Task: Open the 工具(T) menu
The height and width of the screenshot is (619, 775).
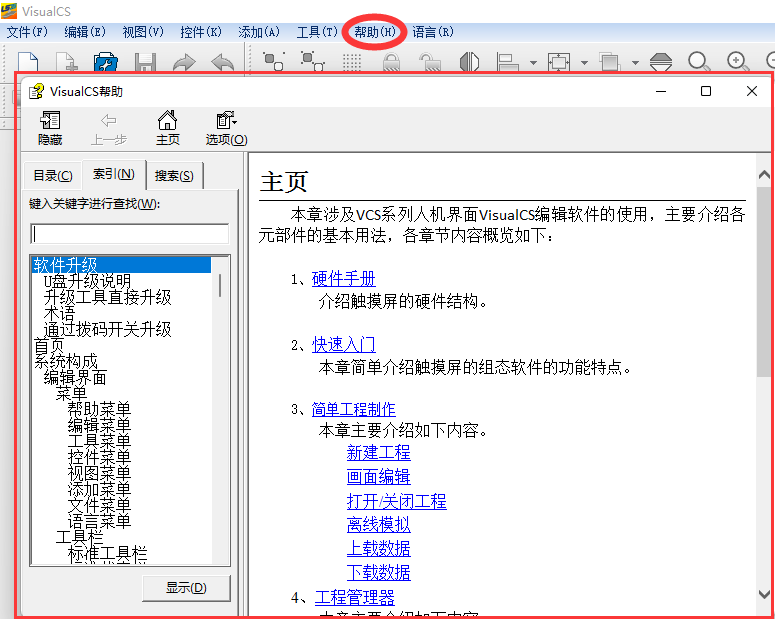Action: click(x=317, y=32)
